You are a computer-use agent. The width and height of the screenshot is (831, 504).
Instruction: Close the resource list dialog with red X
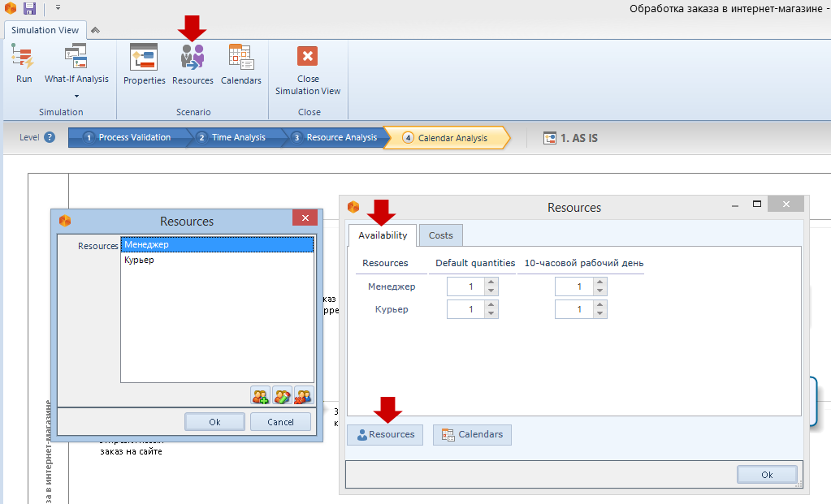[305, 218]
